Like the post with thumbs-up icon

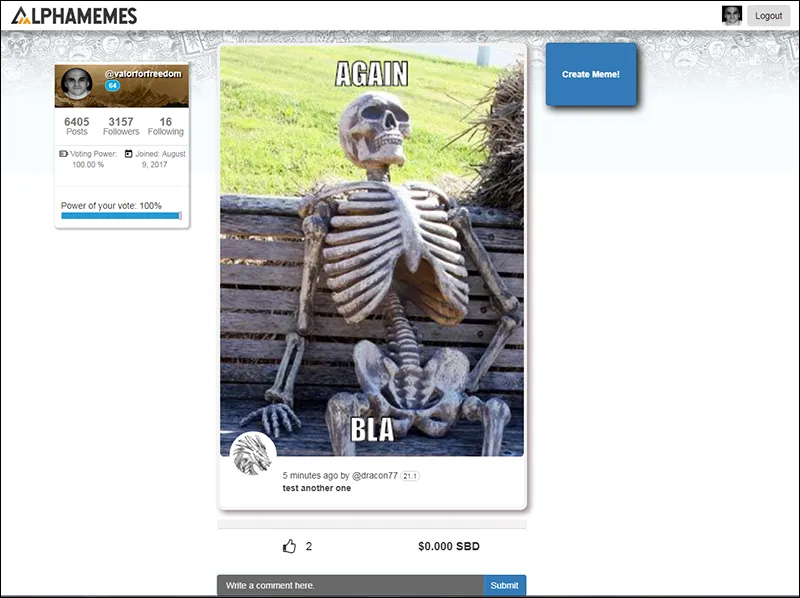(x=289, y=546)
